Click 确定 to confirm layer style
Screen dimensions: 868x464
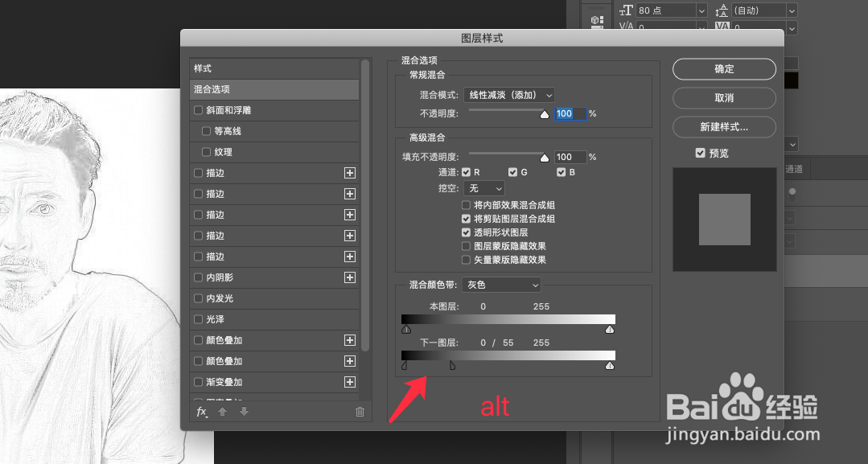tap(724, 68)
